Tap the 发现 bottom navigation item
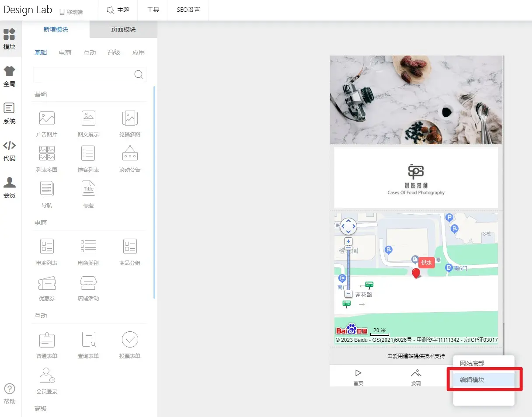 click(416, 377)
